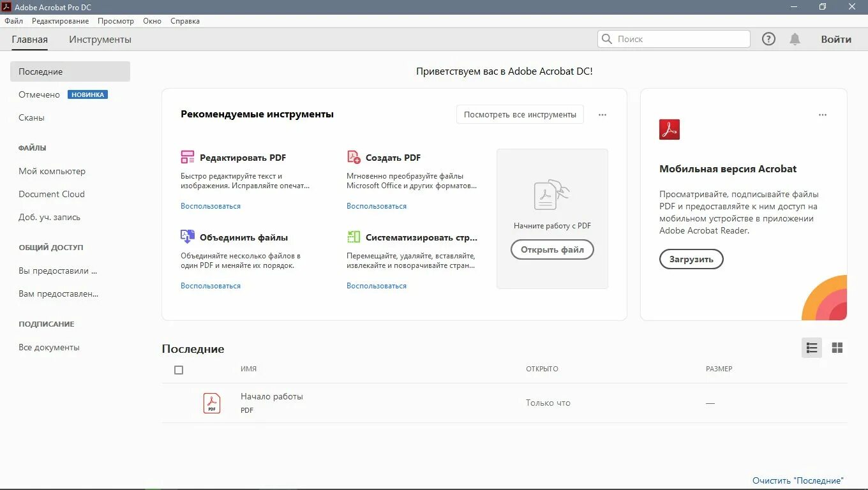Click Воспользоваться under Объединить файлы
868x490 pixels.
coord(211,286)
